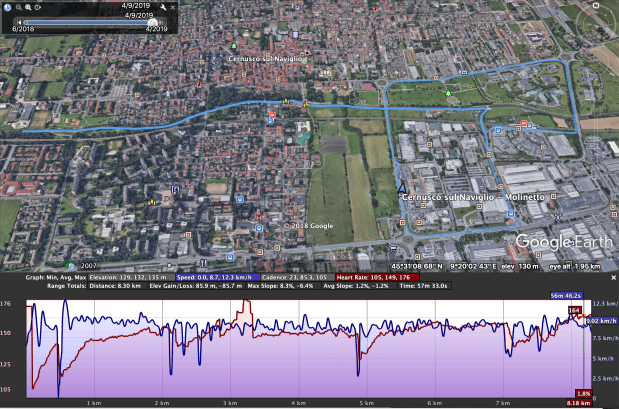This screenshot has width=619, height=409.
Task: Click the green tree park marker
Action: tap(449, 94)
